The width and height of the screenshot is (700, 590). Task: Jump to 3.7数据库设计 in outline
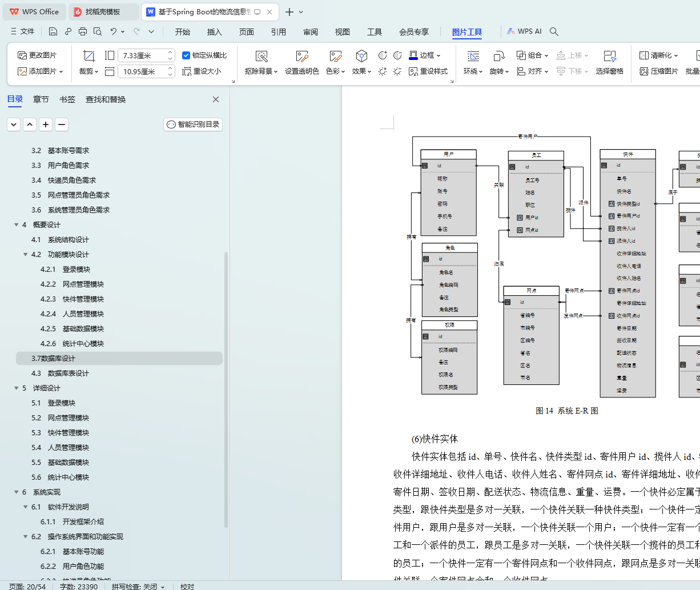click(x=119, y=359)
